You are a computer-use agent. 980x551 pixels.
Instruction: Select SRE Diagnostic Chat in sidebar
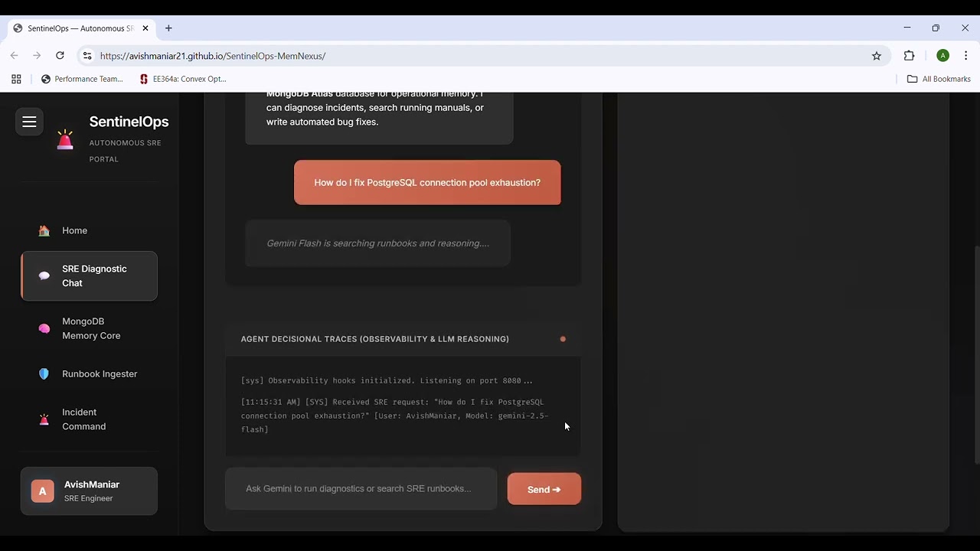click(89, 275)
